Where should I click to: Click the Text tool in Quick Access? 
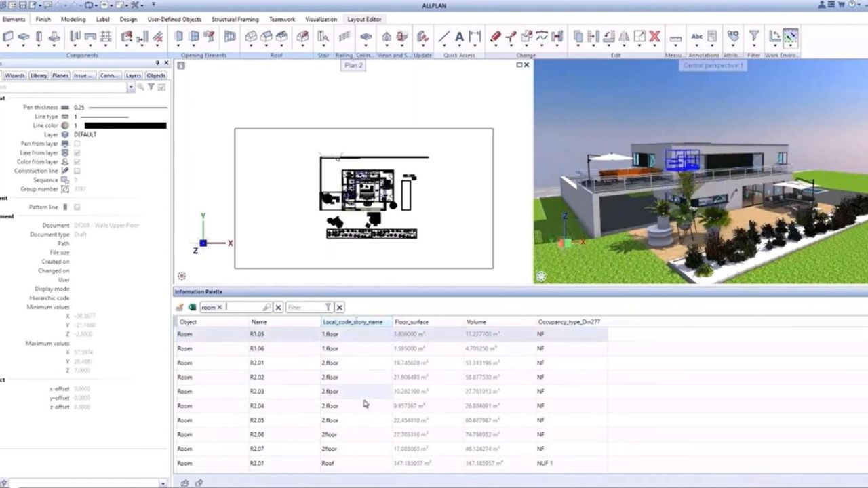460,37
